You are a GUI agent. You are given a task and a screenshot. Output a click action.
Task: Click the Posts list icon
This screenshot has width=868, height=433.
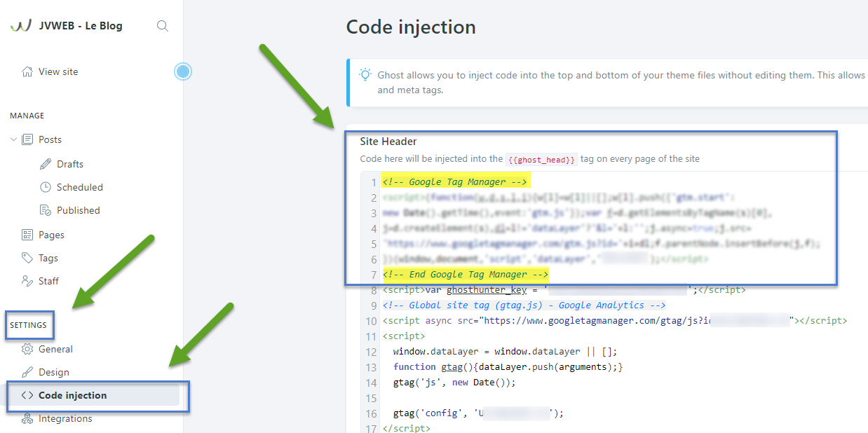coord(27,139)
